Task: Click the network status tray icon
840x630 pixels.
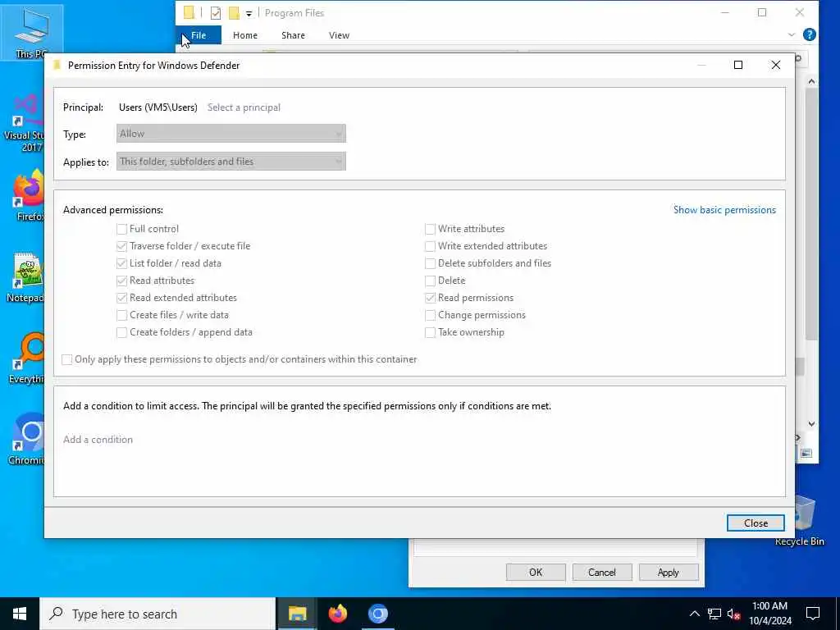Action: click(x=714, y=614)
